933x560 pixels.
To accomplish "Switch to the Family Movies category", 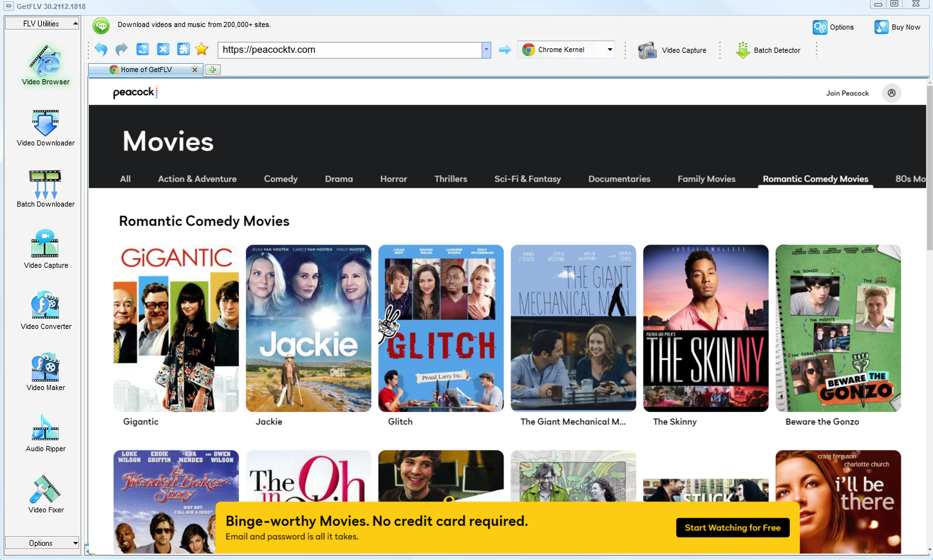I will pos(706,179).
